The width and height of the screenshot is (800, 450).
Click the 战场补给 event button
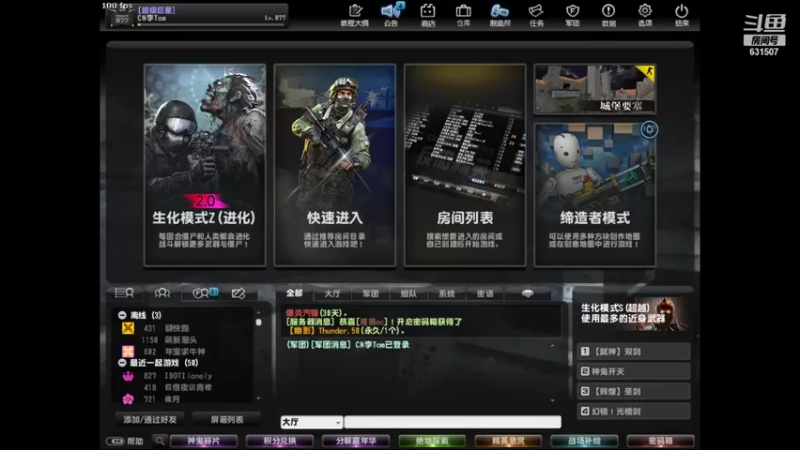(584, 441)
